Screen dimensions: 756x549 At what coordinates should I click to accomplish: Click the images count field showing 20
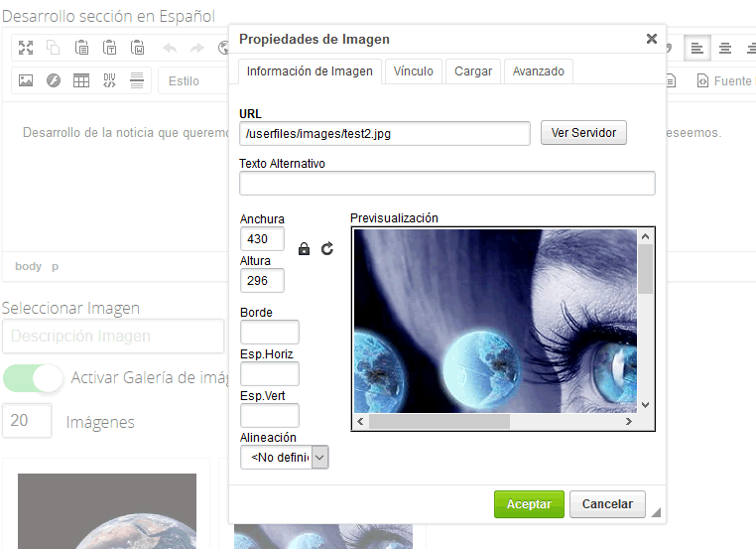[x=27, y=421]
